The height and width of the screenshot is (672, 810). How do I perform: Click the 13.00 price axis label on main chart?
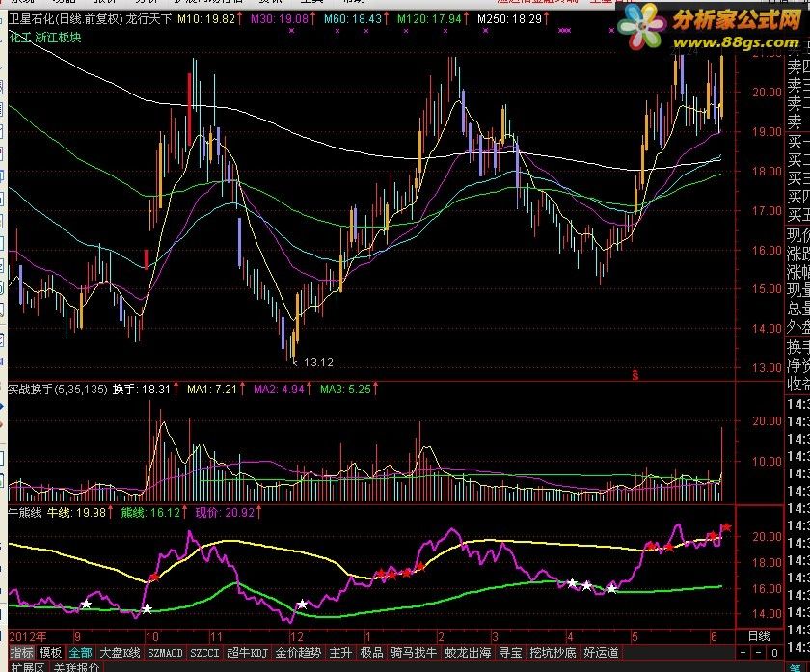point(767,367)
